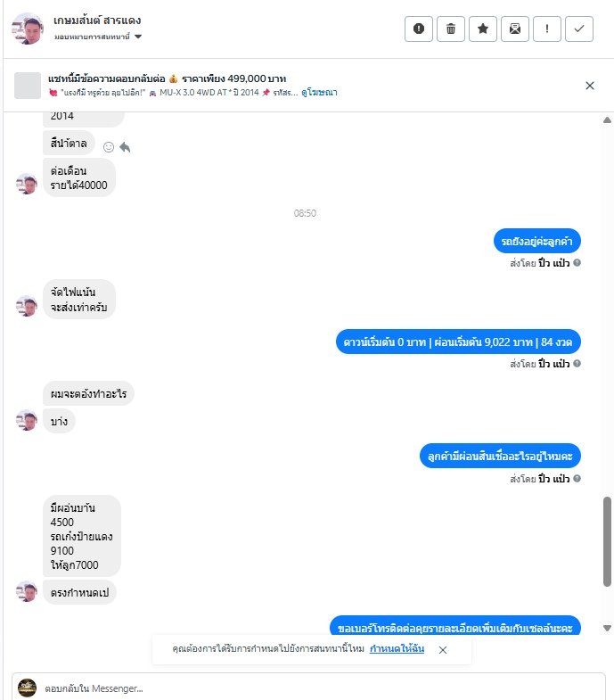Reply to the สีน้ำตาล message
The height and width of the screenshot is (700, 614).
125,147
